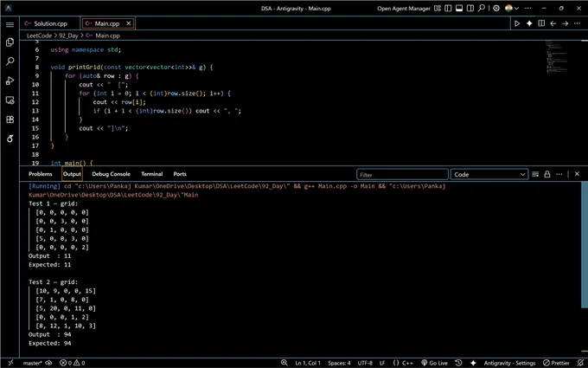Click LeetCode in the breadcrumb
The height and width of the screenshot is (368, 588).
tap(39, 36)
